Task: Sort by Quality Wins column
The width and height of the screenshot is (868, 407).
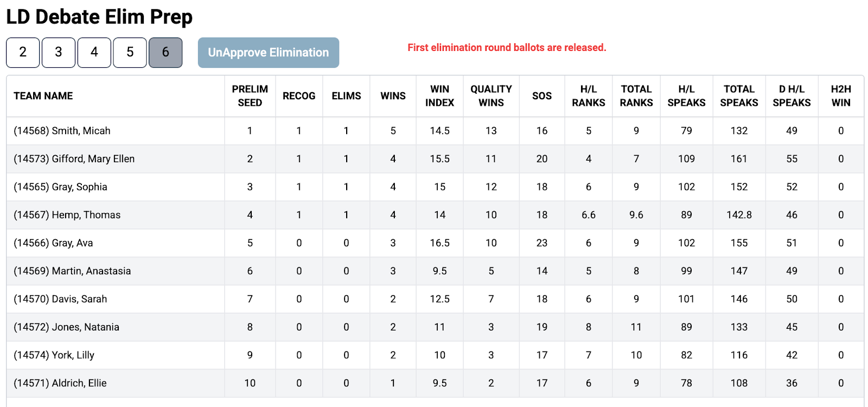Action: [x=491, y=96]
